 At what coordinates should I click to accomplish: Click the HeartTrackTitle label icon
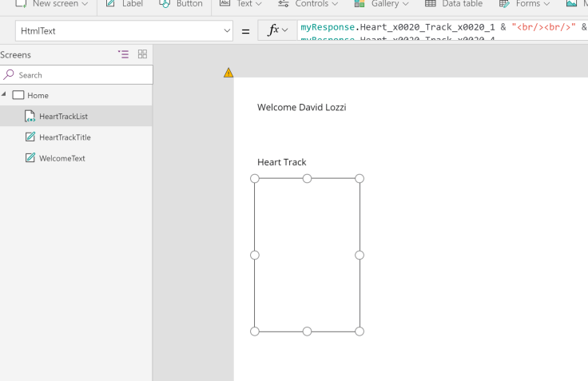click(30, 137)
